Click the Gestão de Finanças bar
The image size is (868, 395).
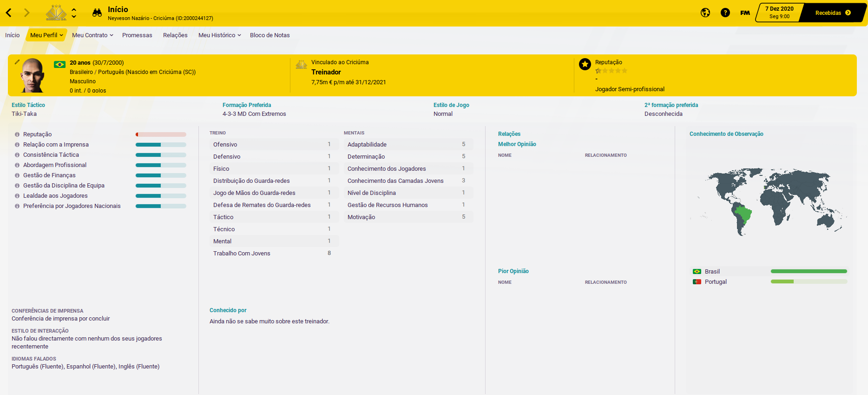coord(161,175)
